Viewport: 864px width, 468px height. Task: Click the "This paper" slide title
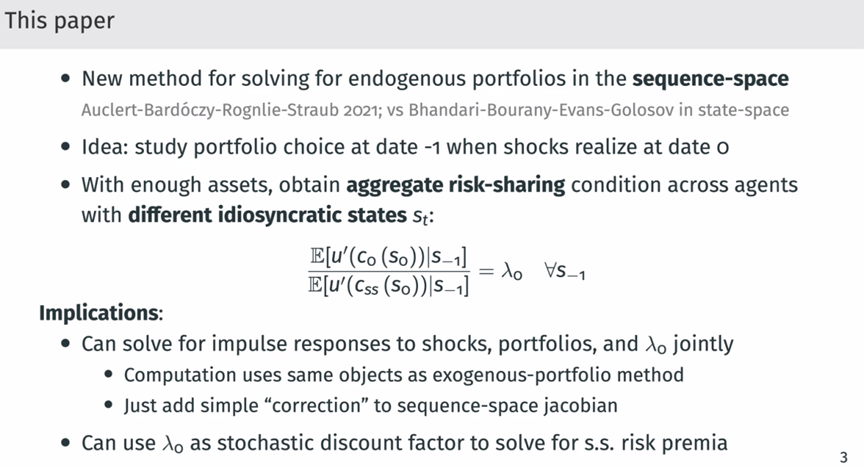click(x=60, y=20)
